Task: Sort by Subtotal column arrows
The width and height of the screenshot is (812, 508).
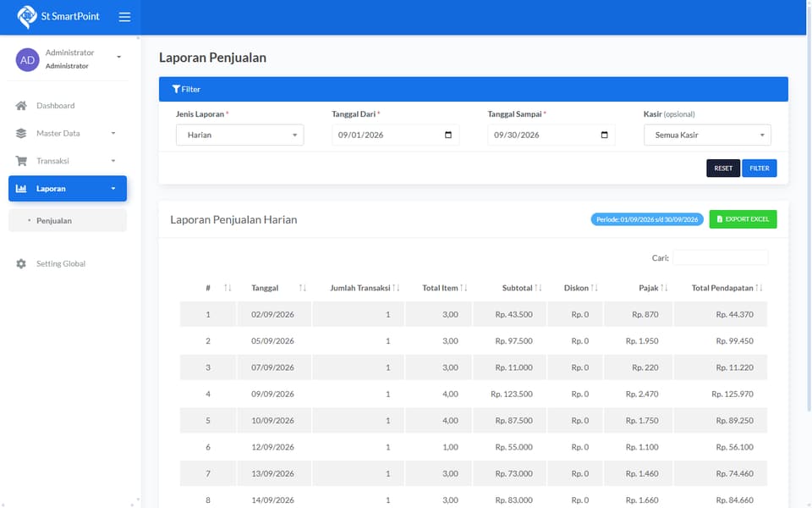Action: [539, 288]
